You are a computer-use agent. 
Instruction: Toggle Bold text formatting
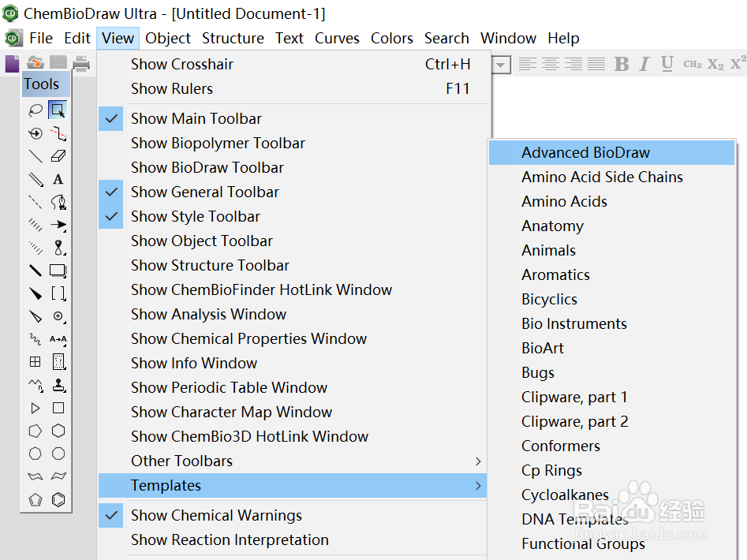(x=622, y=64)
